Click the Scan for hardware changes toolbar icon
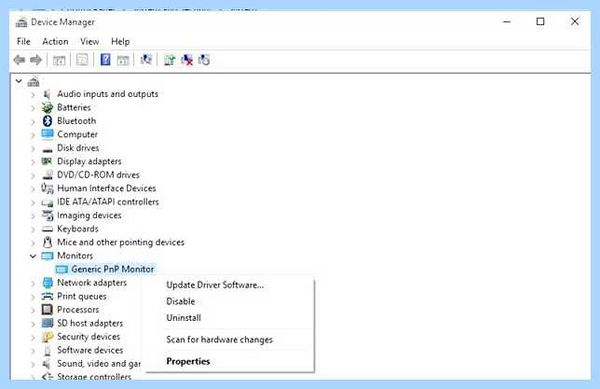600x389 pixels. click(146, 59)
